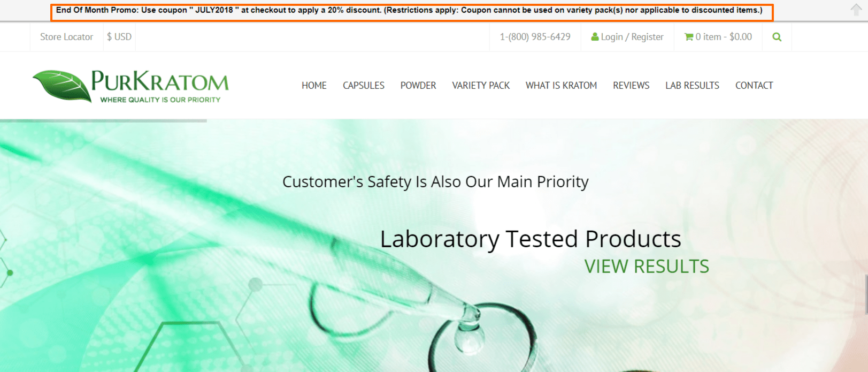The image size is (868, 372).
Task: Go to the HOME menu item
Action: [x=314, y=86]
